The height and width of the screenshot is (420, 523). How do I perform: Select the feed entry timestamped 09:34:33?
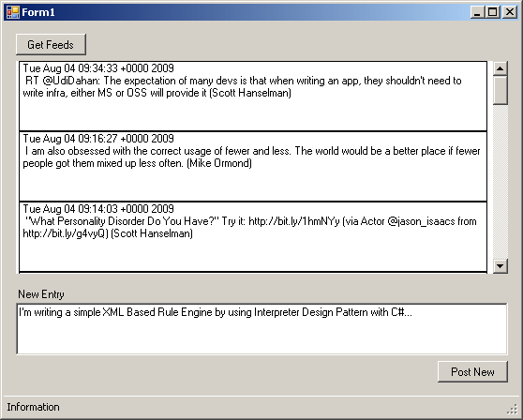[253, 96]
